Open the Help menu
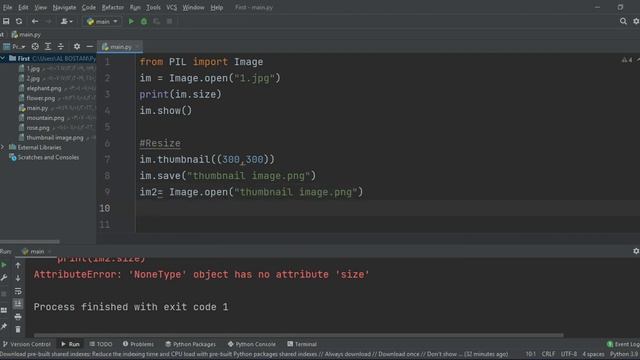The height and width of the screenshot is (360, 640). [217, 7]
